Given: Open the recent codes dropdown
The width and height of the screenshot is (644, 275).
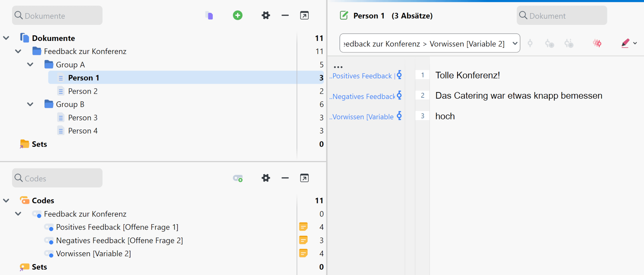Looking at the screenshot, I should point(515,43).
